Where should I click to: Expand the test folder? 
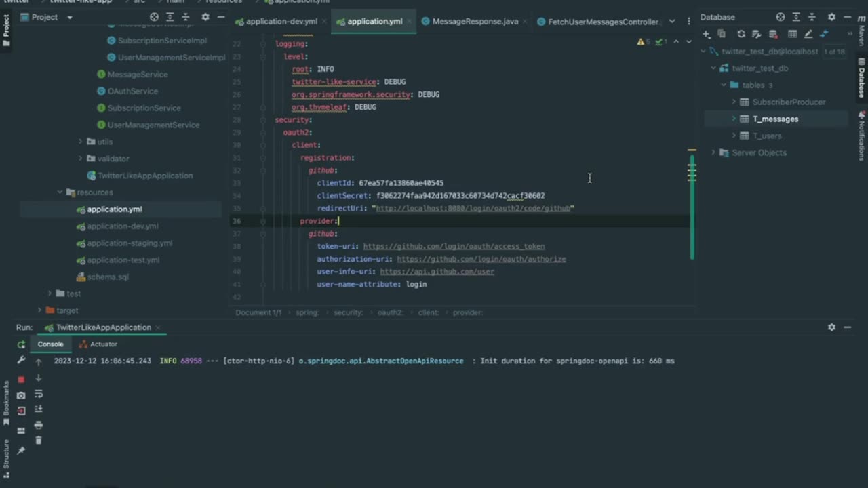50,293
